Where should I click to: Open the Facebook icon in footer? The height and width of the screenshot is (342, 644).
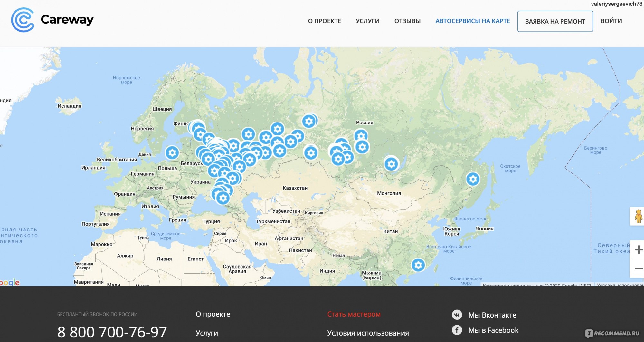pos(457,330)
